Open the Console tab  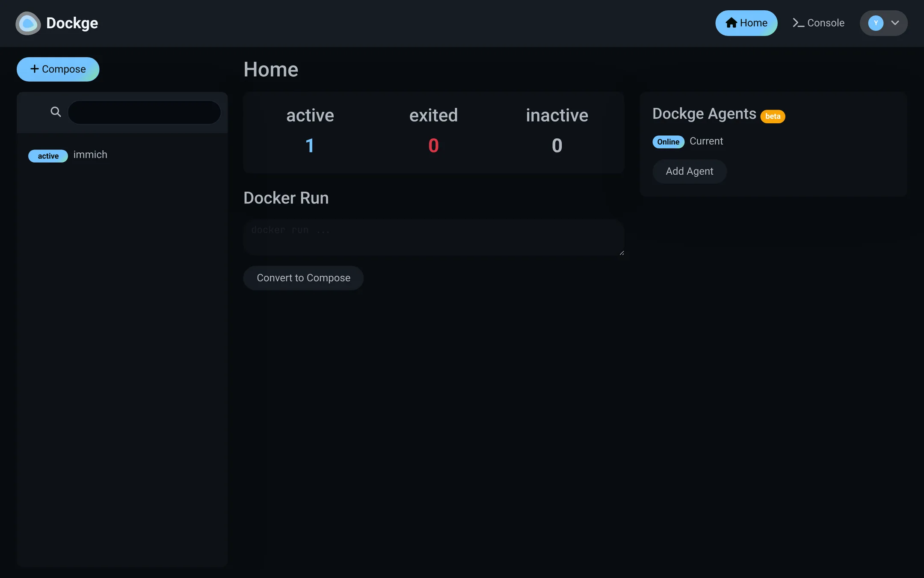point(818,23)
